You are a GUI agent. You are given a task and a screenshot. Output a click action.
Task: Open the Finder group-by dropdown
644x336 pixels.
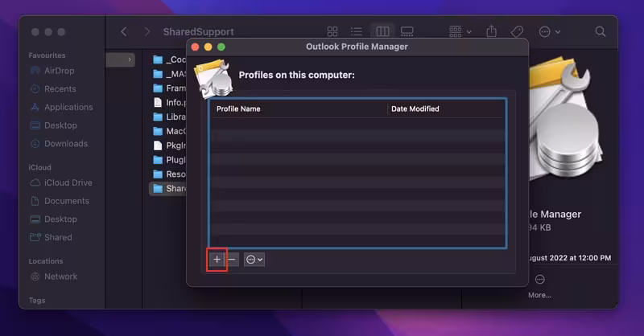pyautogui.click(x=460, y=31)
